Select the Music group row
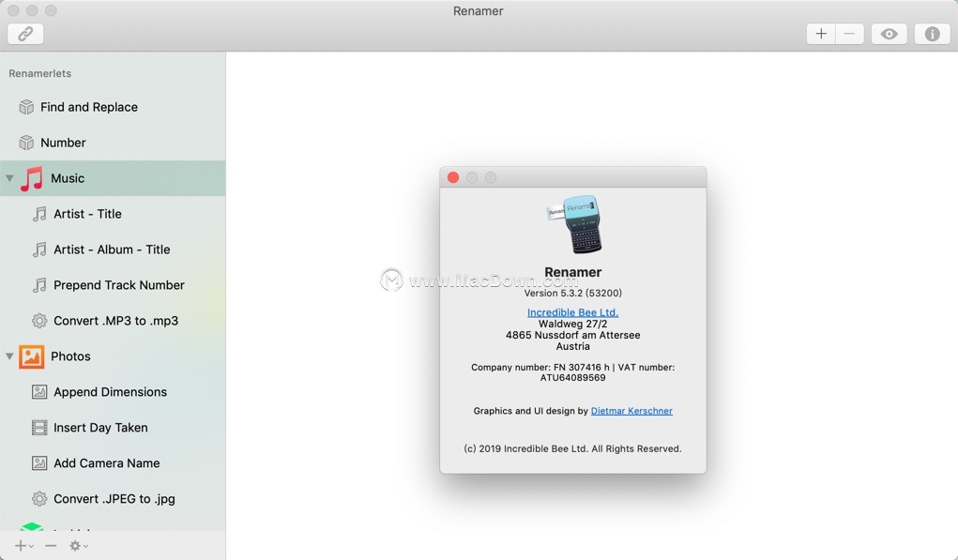This screenshot has height=560, width=958. [113, 178]
